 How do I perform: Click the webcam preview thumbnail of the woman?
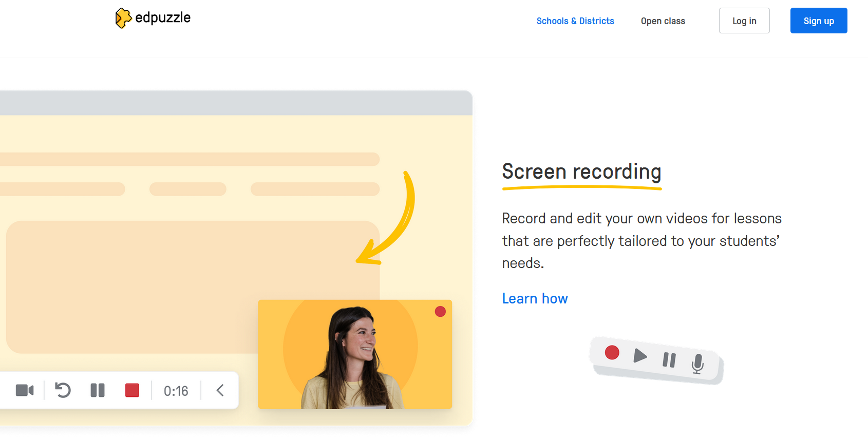(355, 354)
